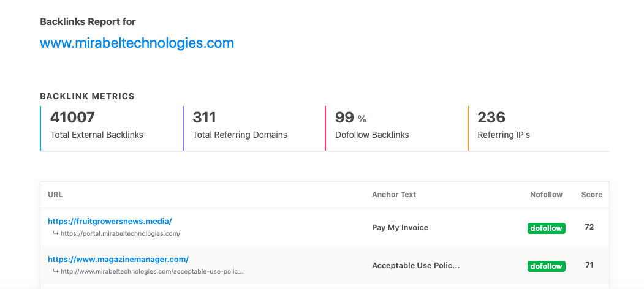This screenshot has height=289, width=644.
Task: Sort by the URL column header
Action: [55, 195]
